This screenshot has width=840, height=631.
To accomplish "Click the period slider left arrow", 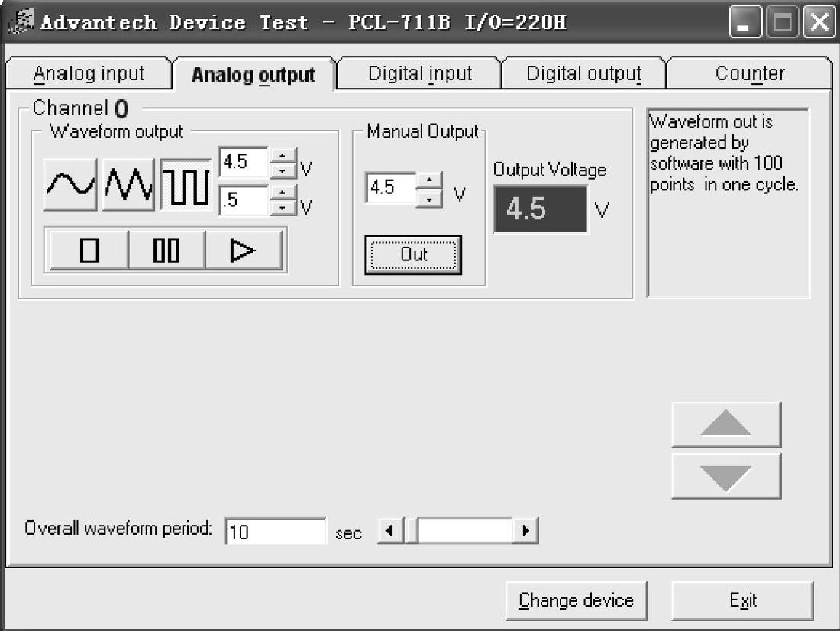I will pos(390,531).
